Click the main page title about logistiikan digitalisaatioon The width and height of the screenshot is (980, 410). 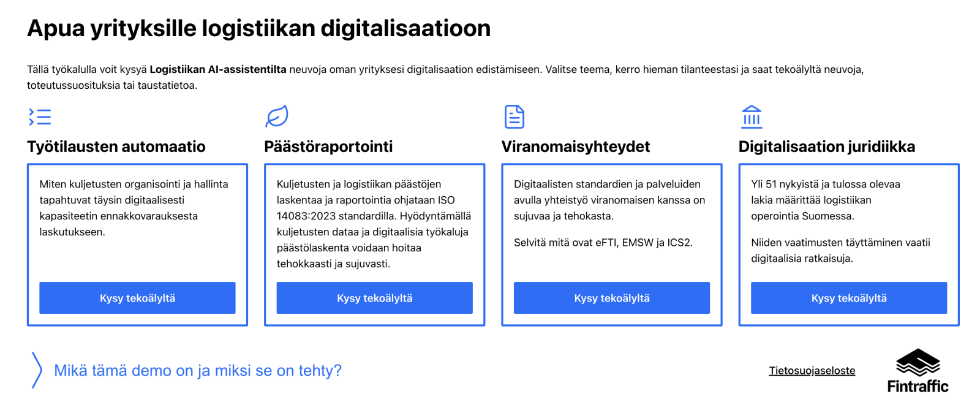tap(259, 28)
